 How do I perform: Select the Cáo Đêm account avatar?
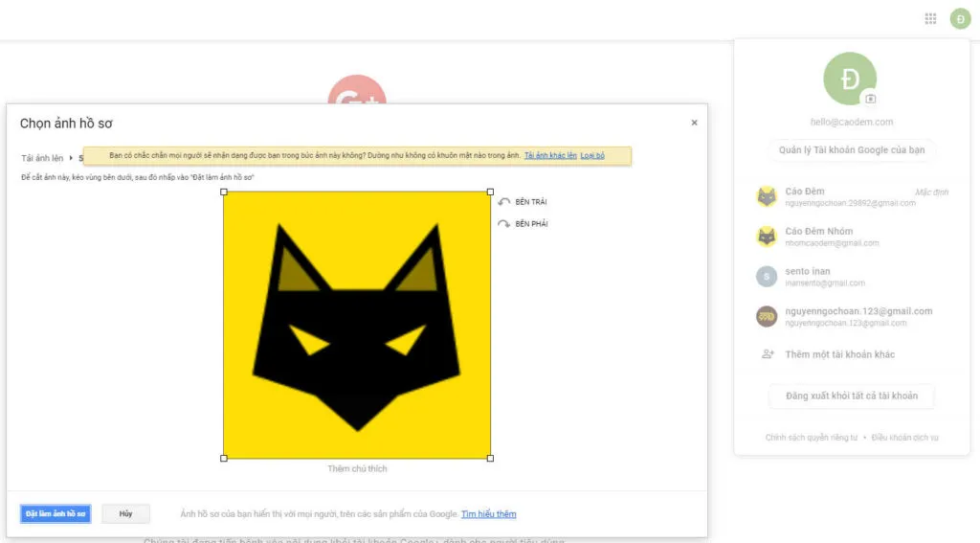767,197
